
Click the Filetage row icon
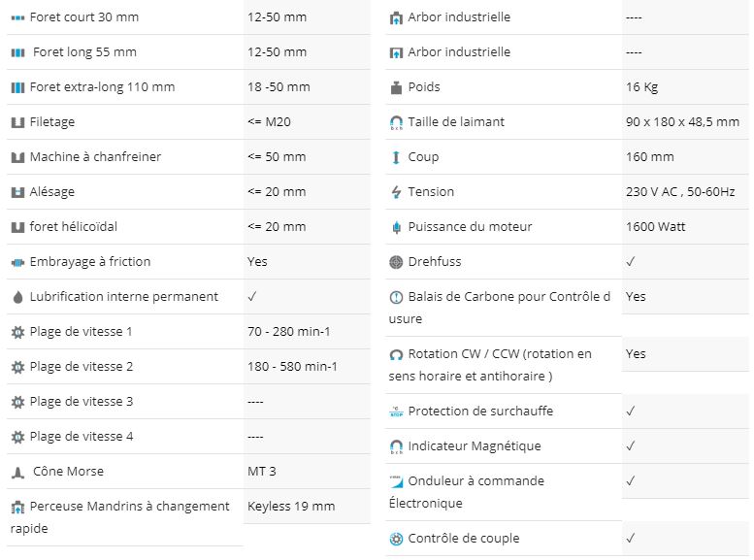click(17, 122)
